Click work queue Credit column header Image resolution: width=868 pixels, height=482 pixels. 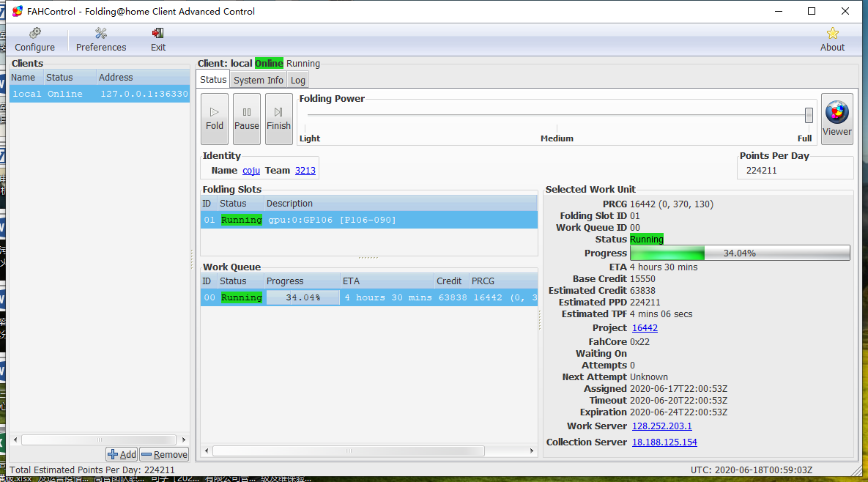point(451,281)
